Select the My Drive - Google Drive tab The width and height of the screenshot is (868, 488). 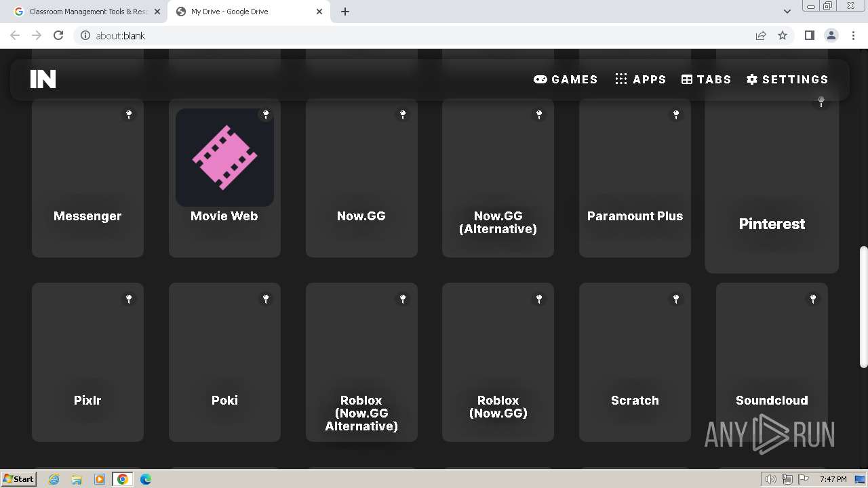[x=248, y=12]
